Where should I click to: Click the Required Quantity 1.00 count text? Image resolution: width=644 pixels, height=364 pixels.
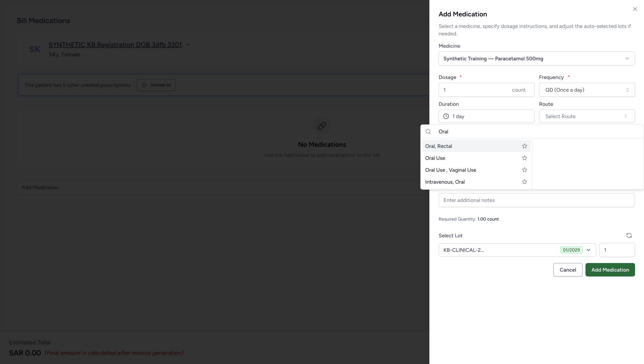coord(468,219)
